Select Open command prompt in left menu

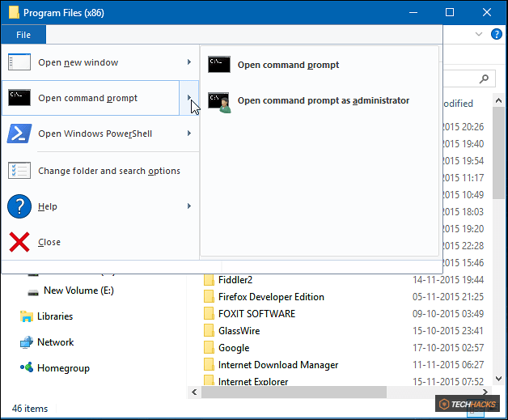(91, 98)
